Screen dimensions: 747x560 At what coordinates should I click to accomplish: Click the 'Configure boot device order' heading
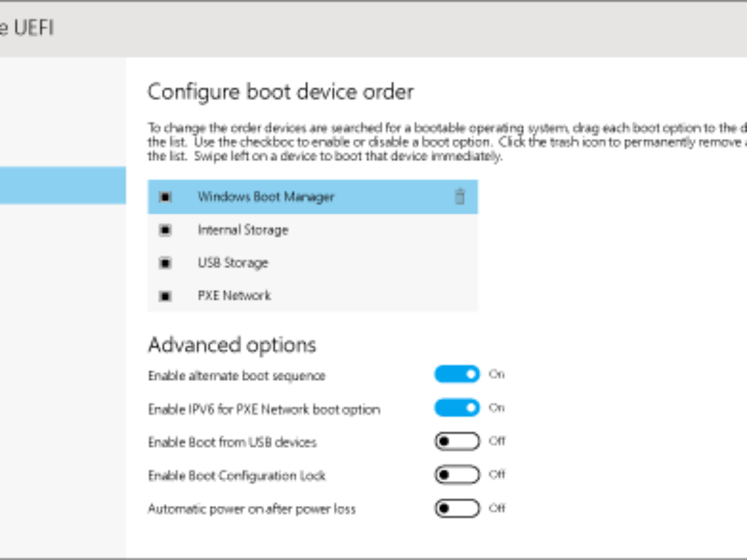point(280,92)
